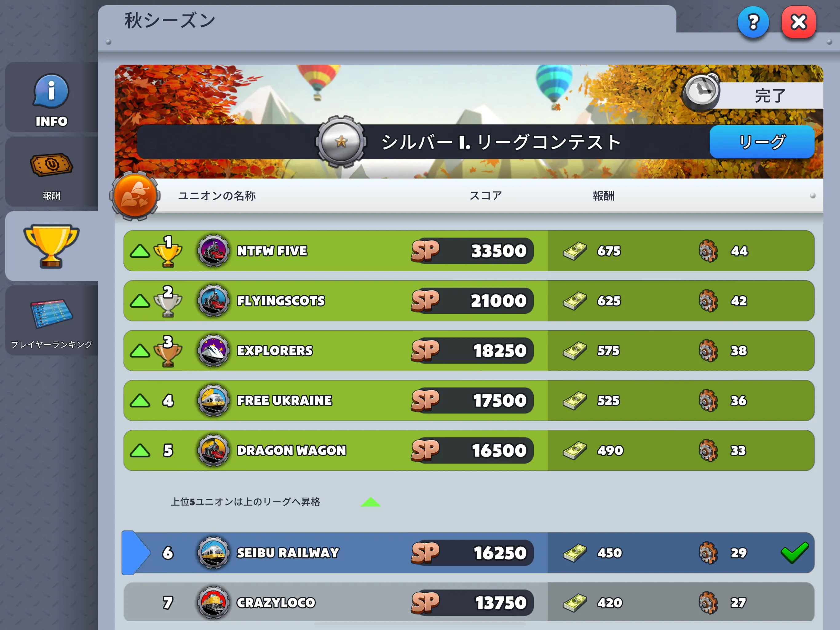The image size is (840, 630).
Task: Click the blue arrow marker beside rank 6
Action: (x=136, y=553)
